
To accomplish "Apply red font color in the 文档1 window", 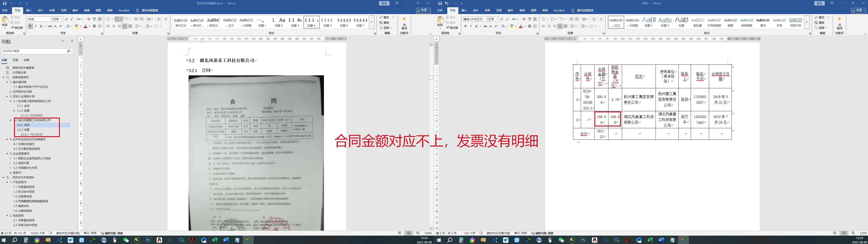I will (521, 26).
